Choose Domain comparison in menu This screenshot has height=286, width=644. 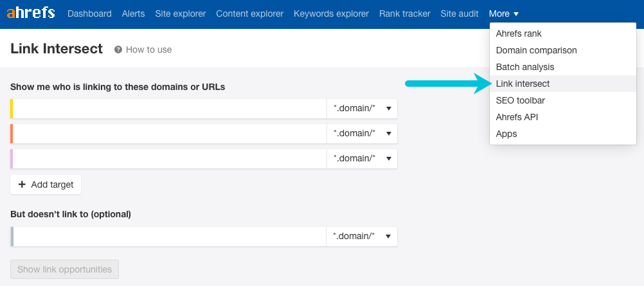coord(562,50)
